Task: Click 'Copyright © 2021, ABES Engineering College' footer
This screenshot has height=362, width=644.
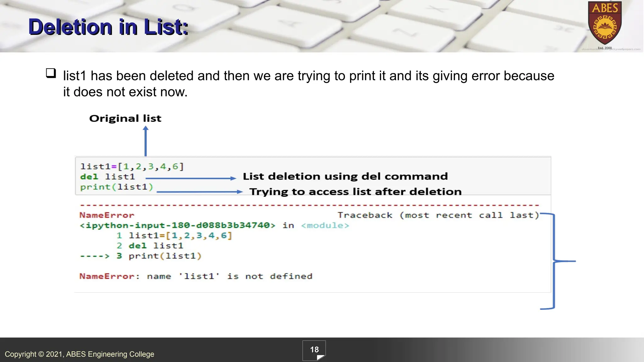Action: pyautogui.click(x=80, y=354)
